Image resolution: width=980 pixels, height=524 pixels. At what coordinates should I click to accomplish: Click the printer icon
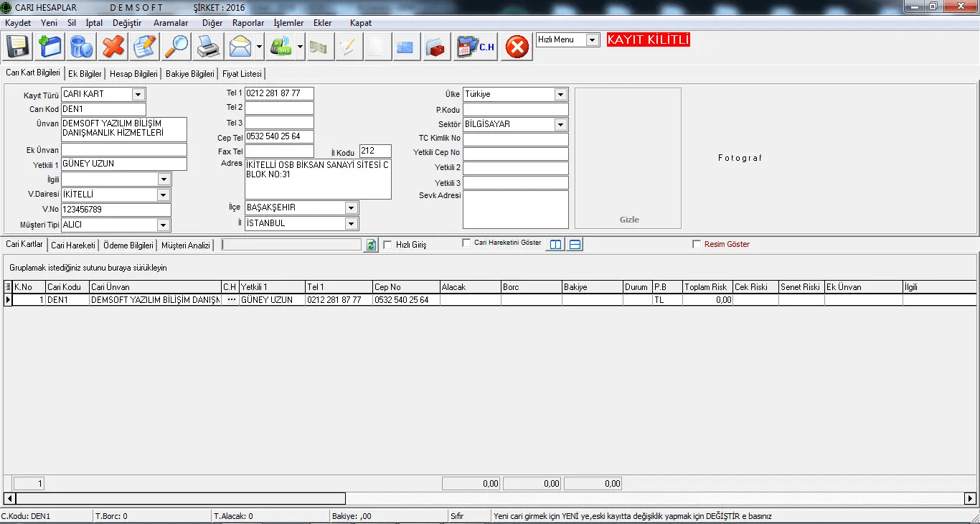[208, 47]
